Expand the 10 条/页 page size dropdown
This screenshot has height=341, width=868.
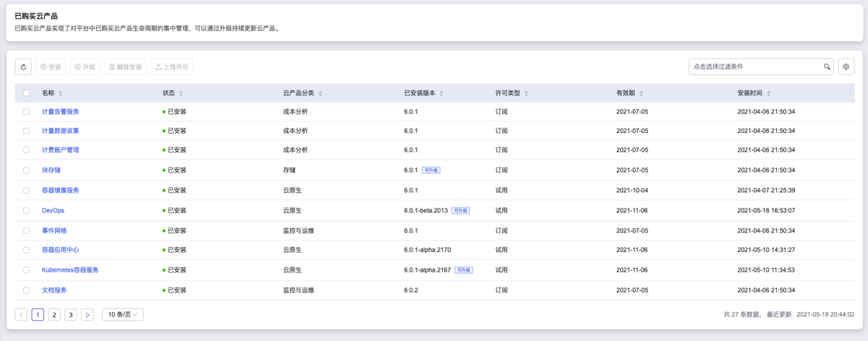click(123, 315)
